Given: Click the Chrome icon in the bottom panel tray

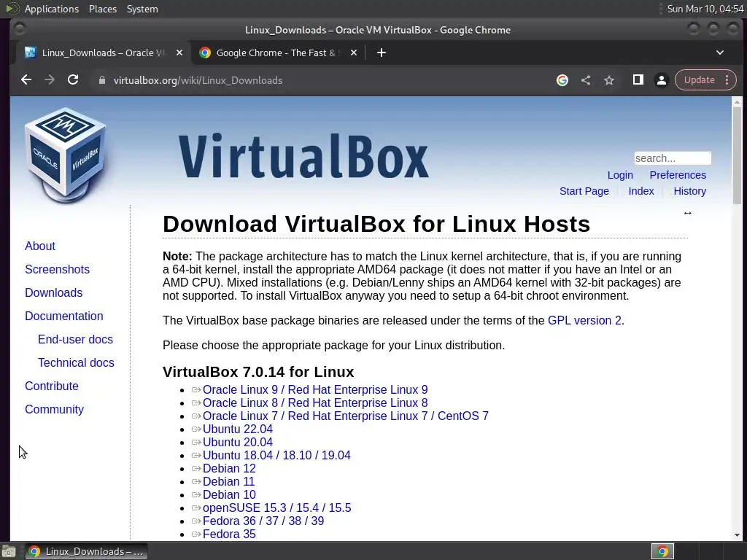Looking at the screenshot, I should tap(662, 551).
